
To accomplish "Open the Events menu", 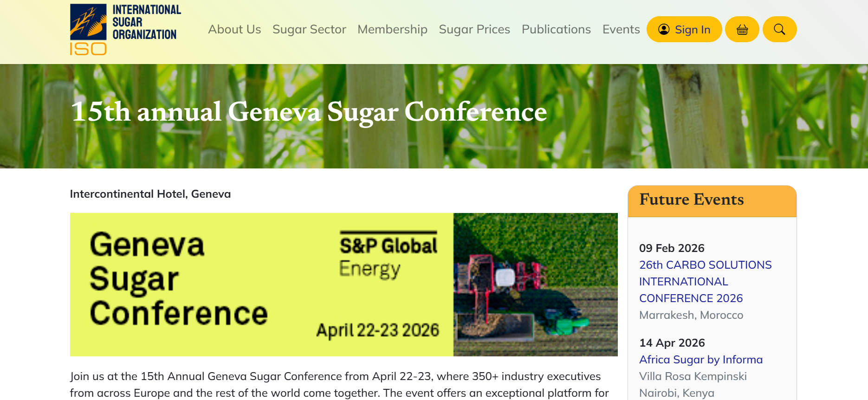I will (621, 29).
